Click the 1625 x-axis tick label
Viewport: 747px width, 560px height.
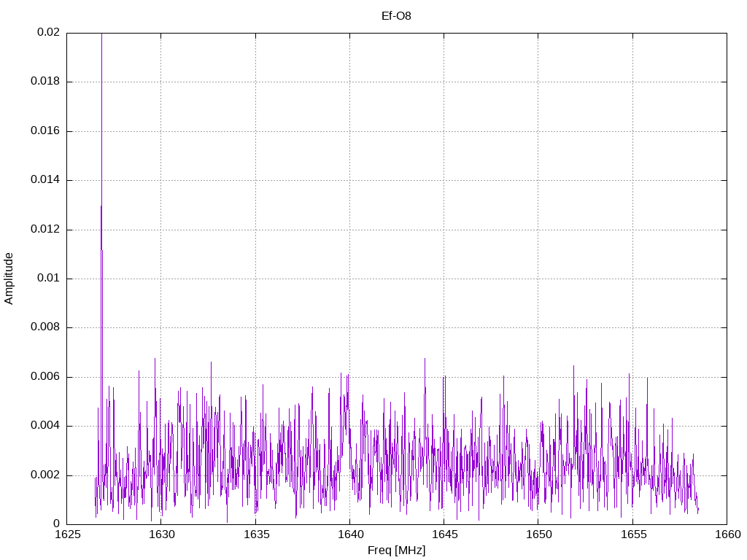click(66, 535)
